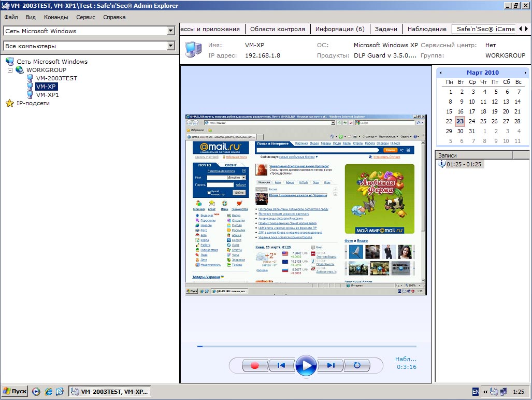Skip to next recording frame
Image resolution: width=532 pixels, height=400 pixels.
point(331,365)
